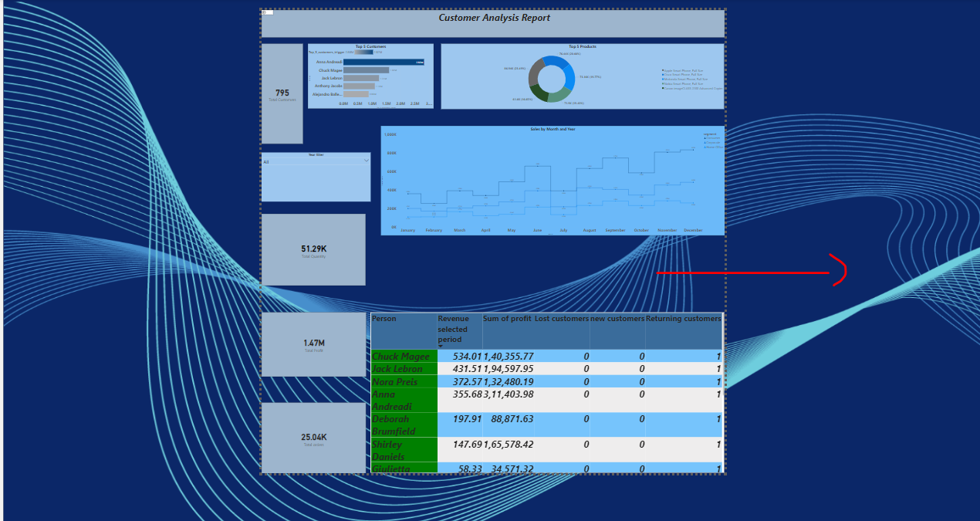Click the 'All' value in Year filter

[266, 162]
